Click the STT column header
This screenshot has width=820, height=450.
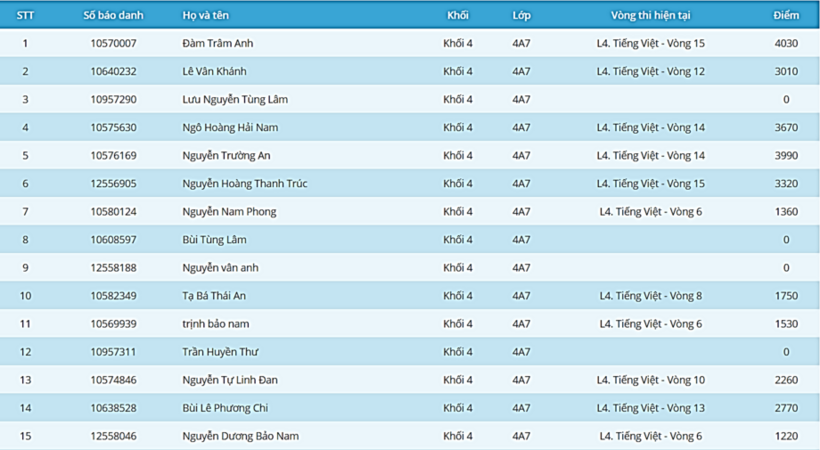[x=25, y=16]
